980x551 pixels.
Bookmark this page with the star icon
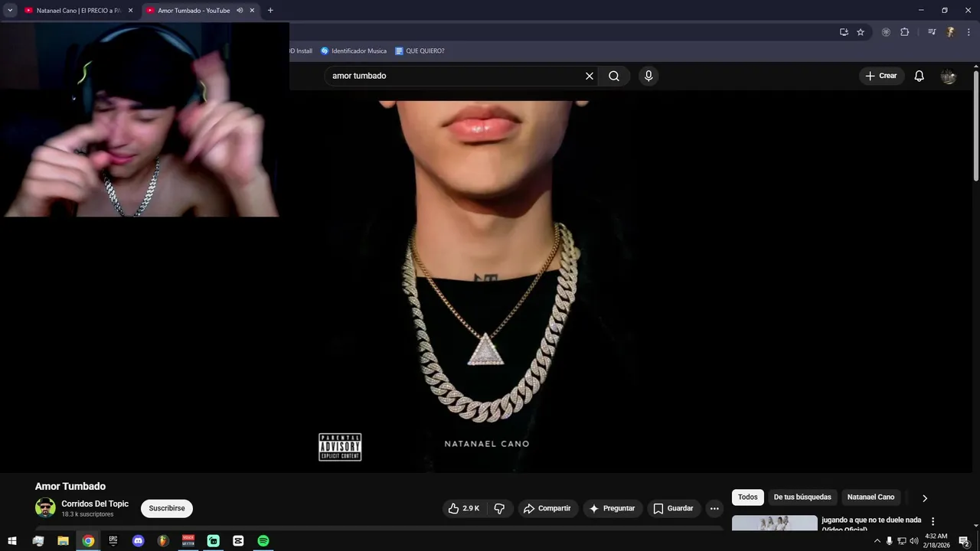861,32
